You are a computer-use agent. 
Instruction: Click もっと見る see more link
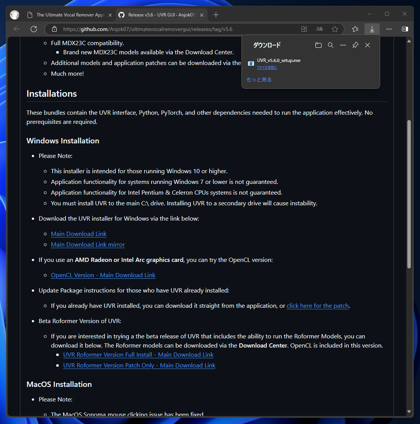coord(259,80)
